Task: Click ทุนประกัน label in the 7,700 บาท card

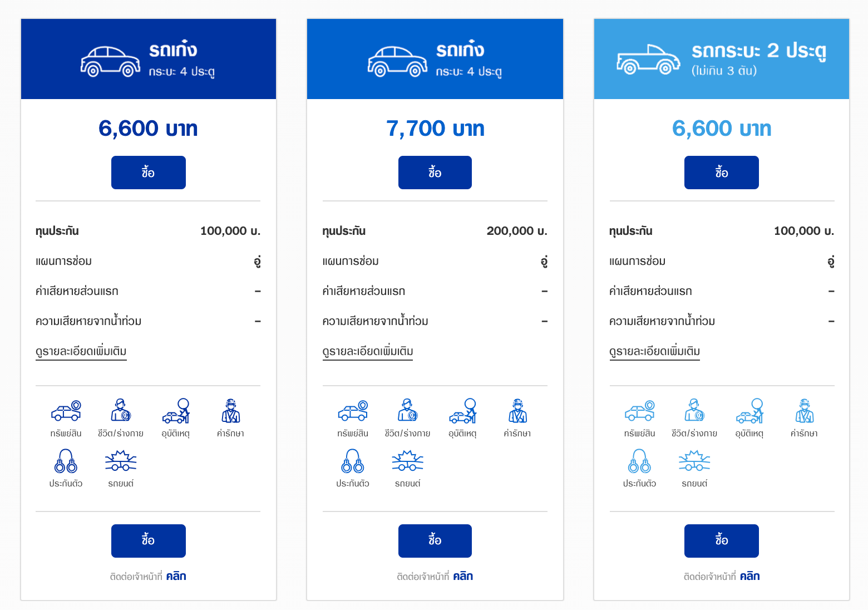Action: 344,231
